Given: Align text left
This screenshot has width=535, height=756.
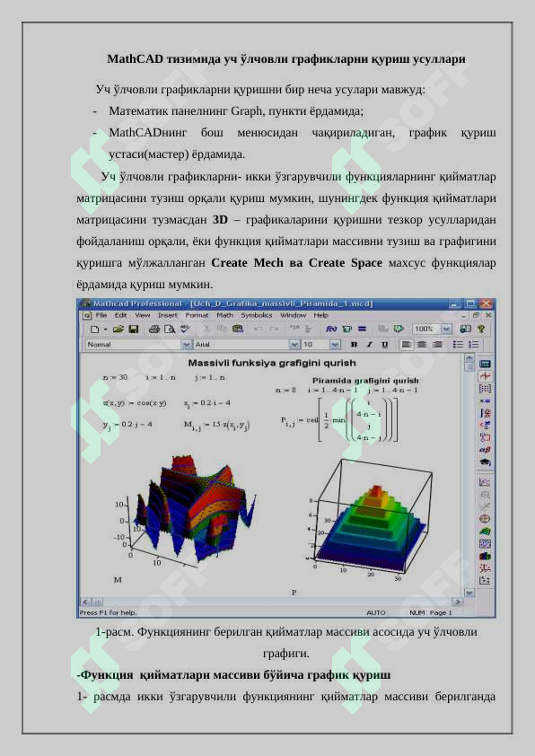Looking at the screenshot, I should click(407, 344).
